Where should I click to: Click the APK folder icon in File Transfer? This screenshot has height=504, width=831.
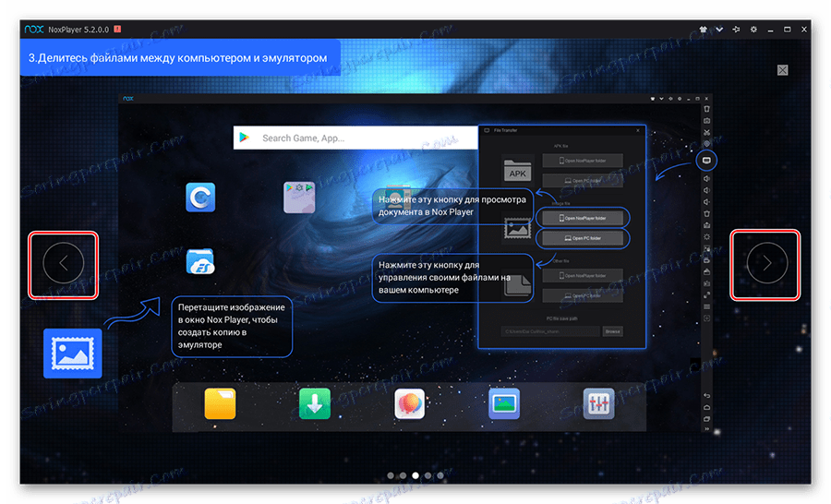pos(517,170)
